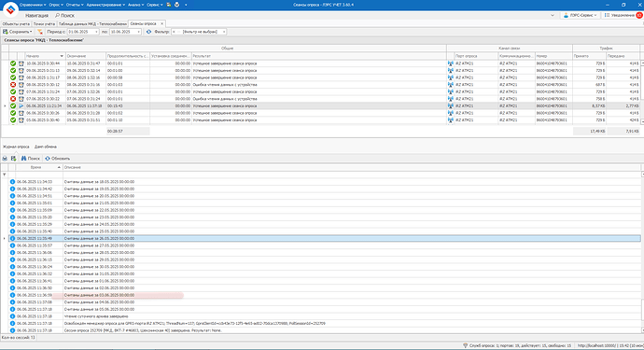Click the clear filter funnel icon
The height and width of the screenshot is (350, 644).
40,32
